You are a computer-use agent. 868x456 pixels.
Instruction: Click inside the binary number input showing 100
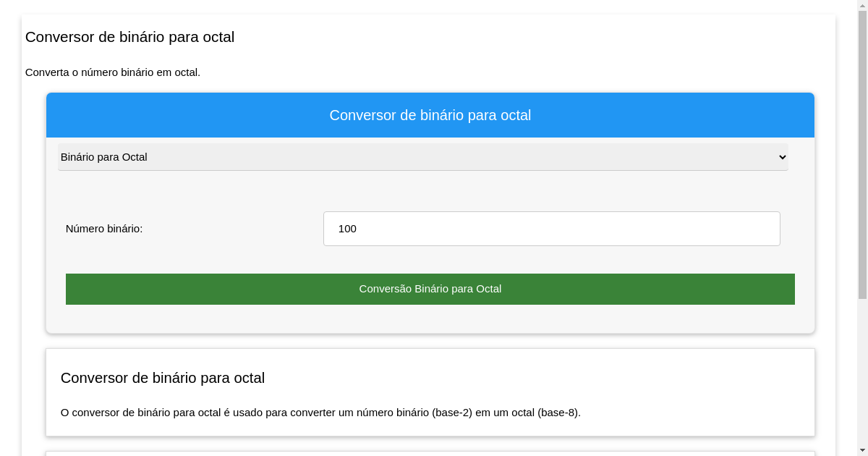tap(551, 229)
